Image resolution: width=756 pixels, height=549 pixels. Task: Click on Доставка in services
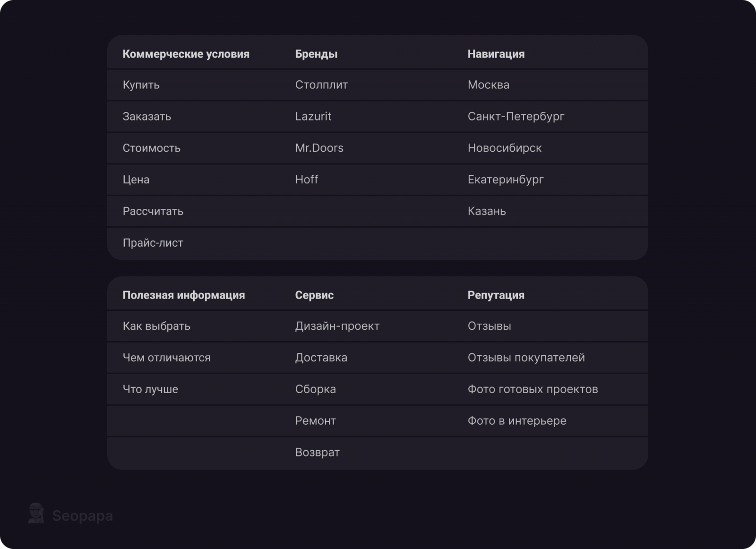tap(321, 358)
